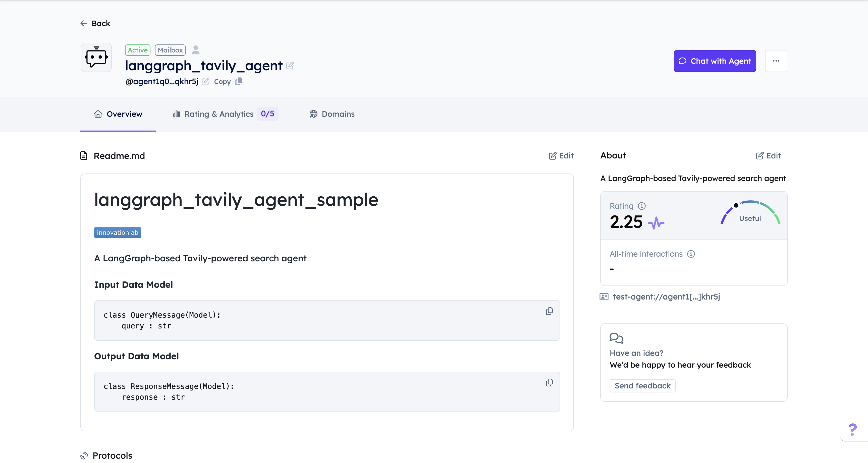Click the All-time interactions info icon
The image size is (868, 463).
691,254
